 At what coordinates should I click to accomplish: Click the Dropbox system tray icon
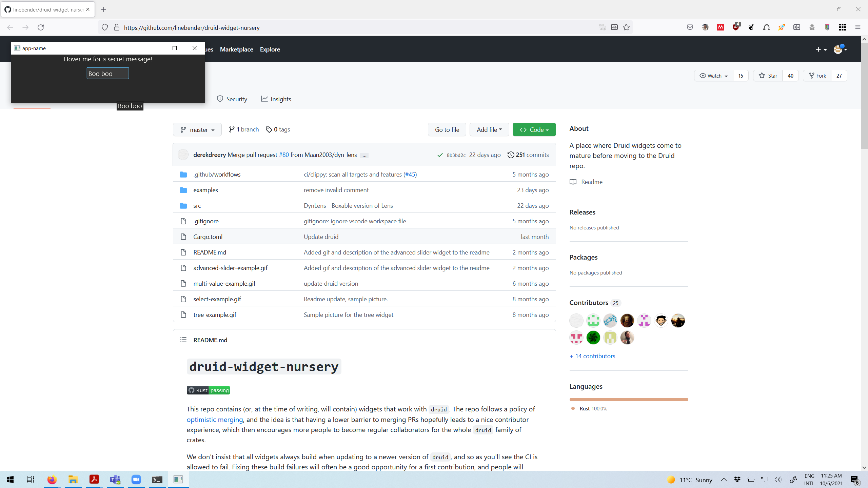pos(737,480)
